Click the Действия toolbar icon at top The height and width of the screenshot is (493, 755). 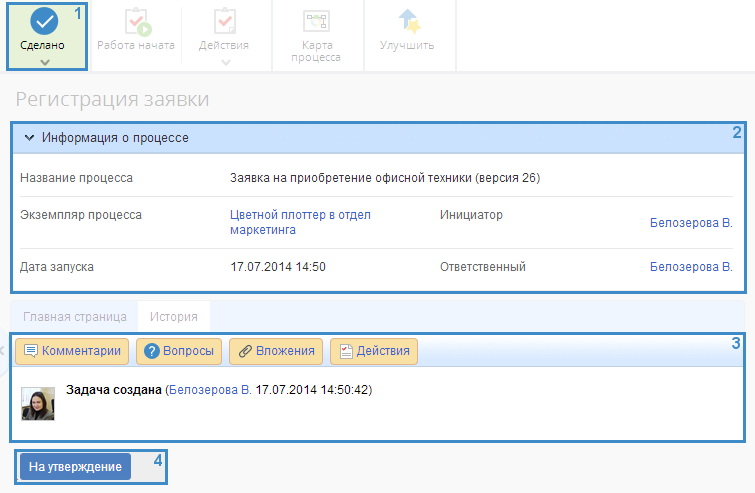(x=224, y=21)
